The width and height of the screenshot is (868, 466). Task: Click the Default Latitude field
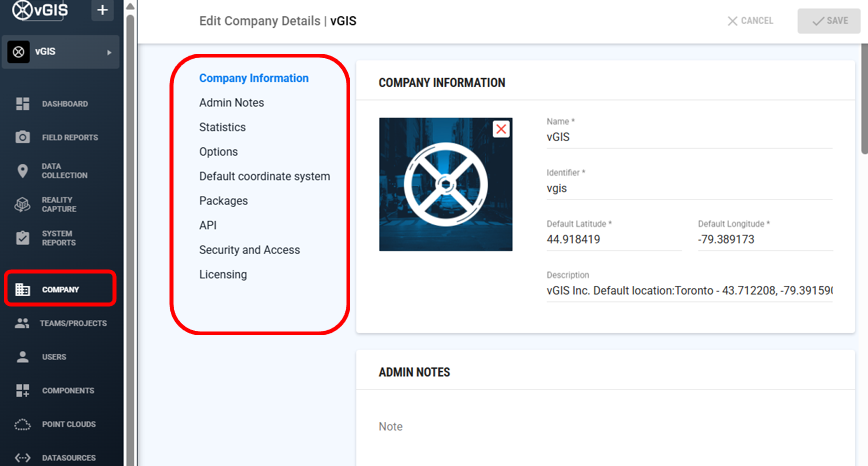[x=614, y=239]
